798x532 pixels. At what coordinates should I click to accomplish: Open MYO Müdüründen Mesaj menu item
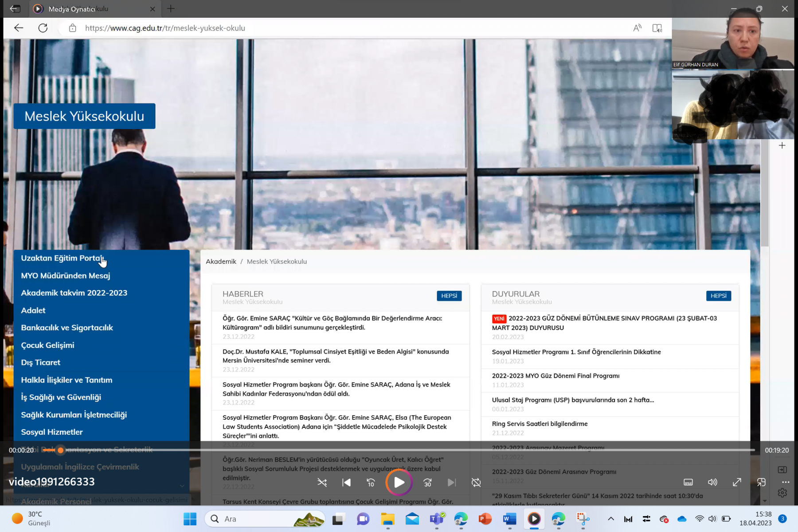(x=66, y=276)
